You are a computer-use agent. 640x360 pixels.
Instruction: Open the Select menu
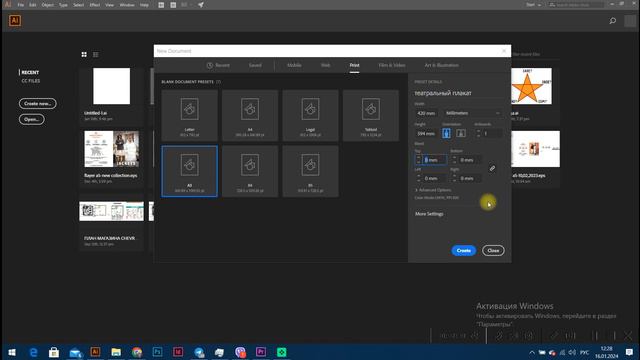click(78, 5)
